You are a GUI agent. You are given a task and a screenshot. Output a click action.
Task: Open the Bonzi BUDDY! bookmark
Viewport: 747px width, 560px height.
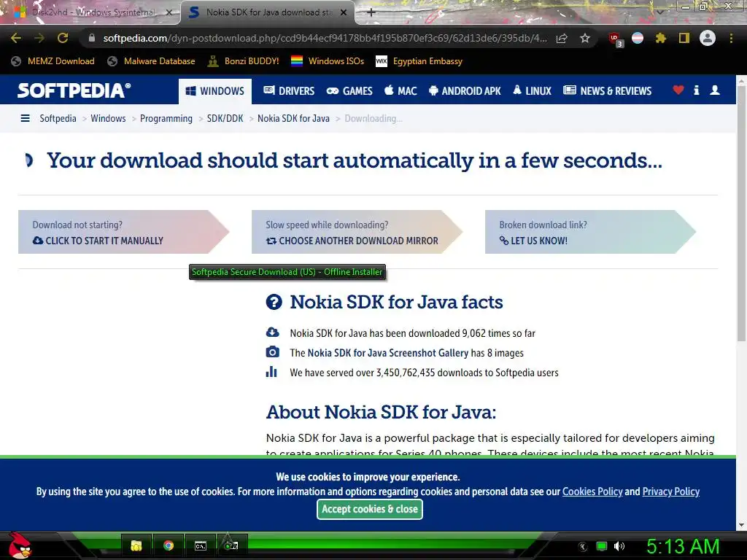[243, 61]
